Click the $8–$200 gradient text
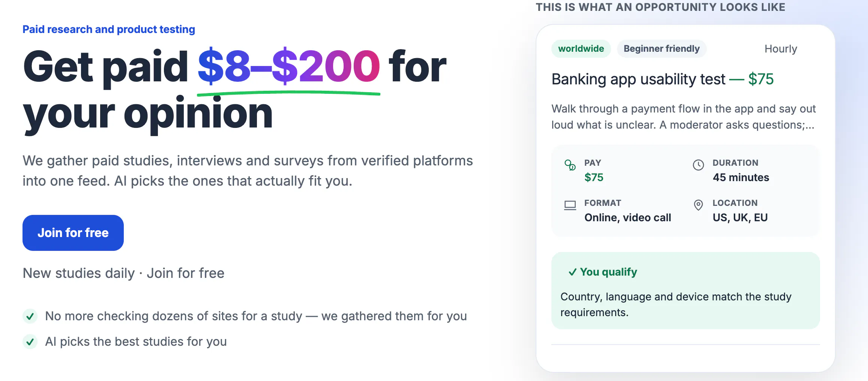Image resolution: width=868 pixels, height=381 pixels. click(288, 66)
